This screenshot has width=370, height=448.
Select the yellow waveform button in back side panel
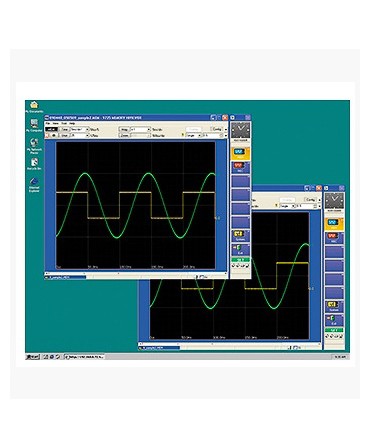pos(334,223)
